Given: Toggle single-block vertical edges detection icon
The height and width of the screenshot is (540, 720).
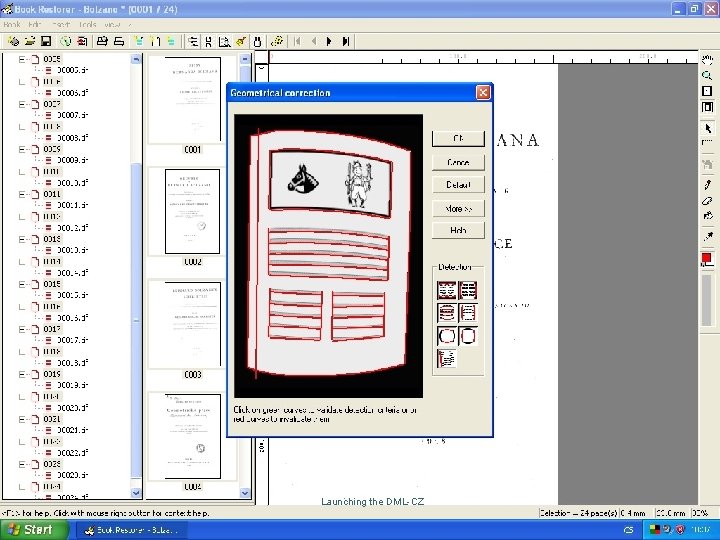Looking at the screenshot, I should (468, 313).
